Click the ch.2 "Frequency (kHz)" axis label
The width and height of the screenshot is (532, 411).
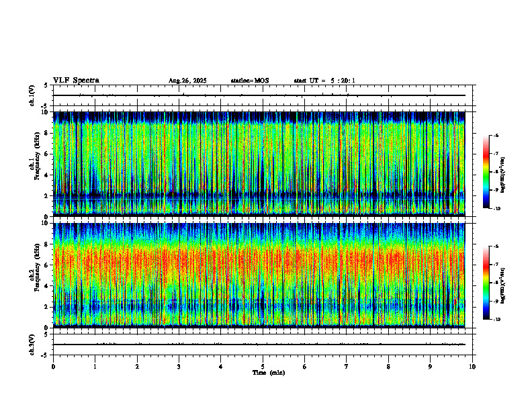tap(37, 267)
